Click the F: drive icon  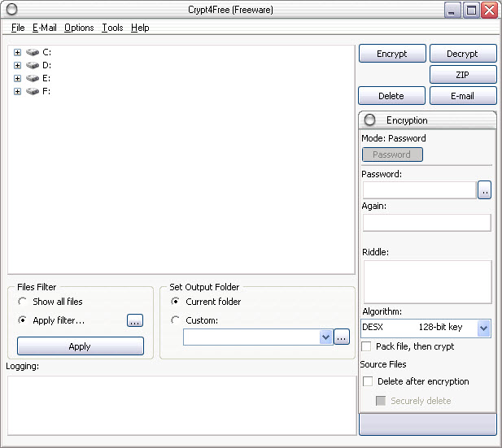(x=33, y=92)
